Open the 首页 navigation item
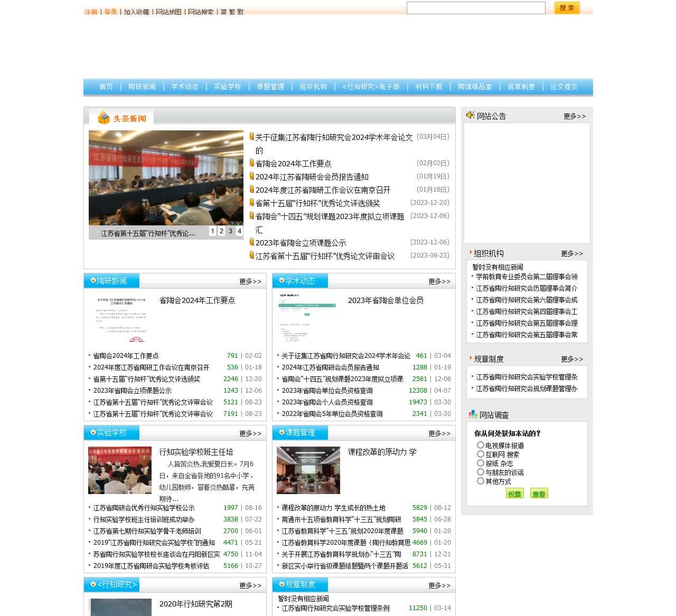This screenshot has height=616, width=676. 106,87
